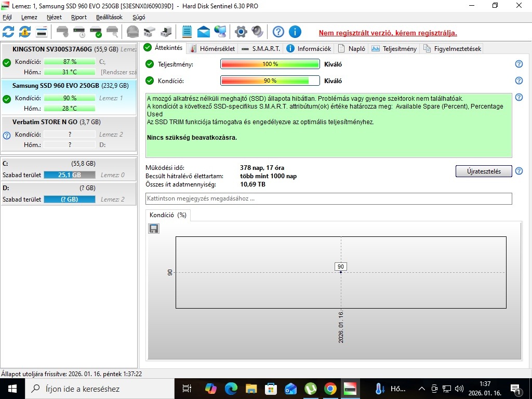Click the '10,69 TB' written data value
Viewport: 532px width, 399px height.
[252, 184]
